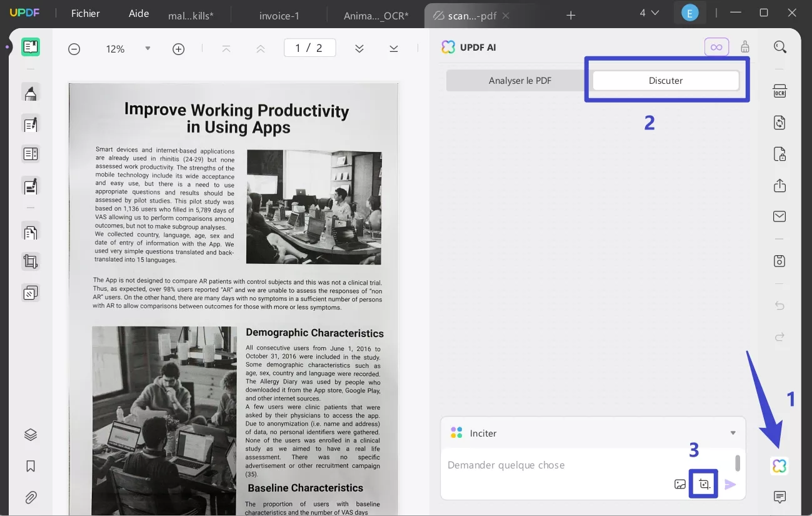Screen dimensions: 812x516
Task: Expand the Inciter prompt dropdown
Action: (733, 433)
